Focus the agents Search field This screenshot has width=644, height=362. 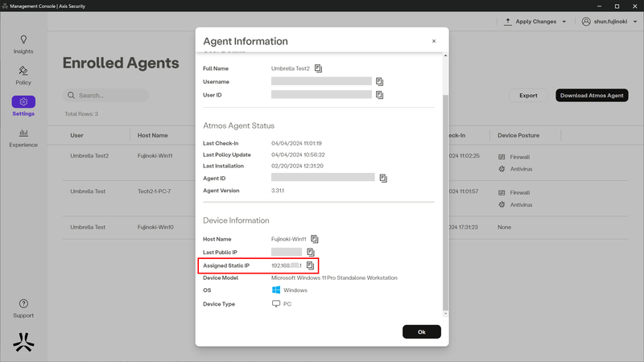[x=106, y=95]
